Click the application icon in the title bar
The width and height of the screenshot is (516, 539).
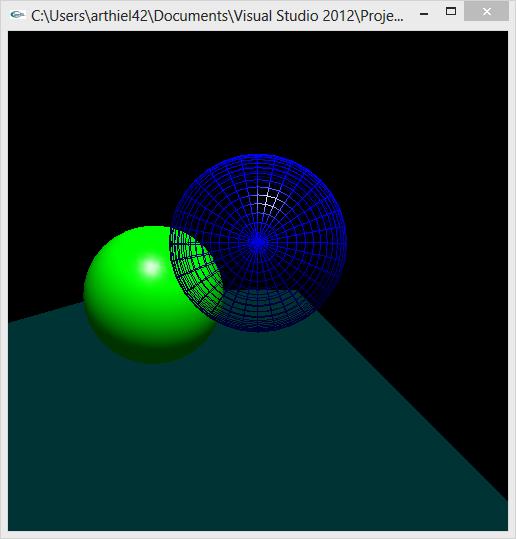coord(17,14)
